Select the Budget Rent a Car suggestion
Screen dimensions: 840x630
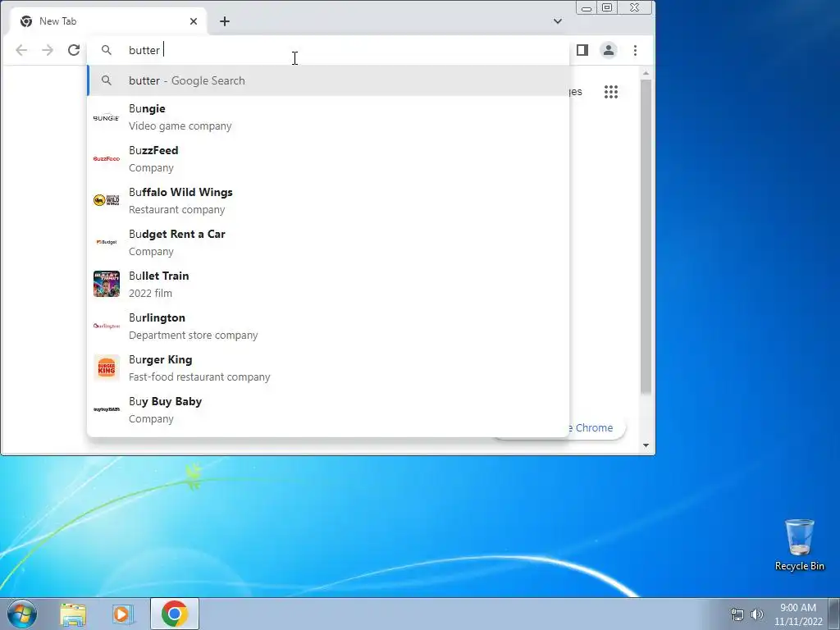[328, 242]
